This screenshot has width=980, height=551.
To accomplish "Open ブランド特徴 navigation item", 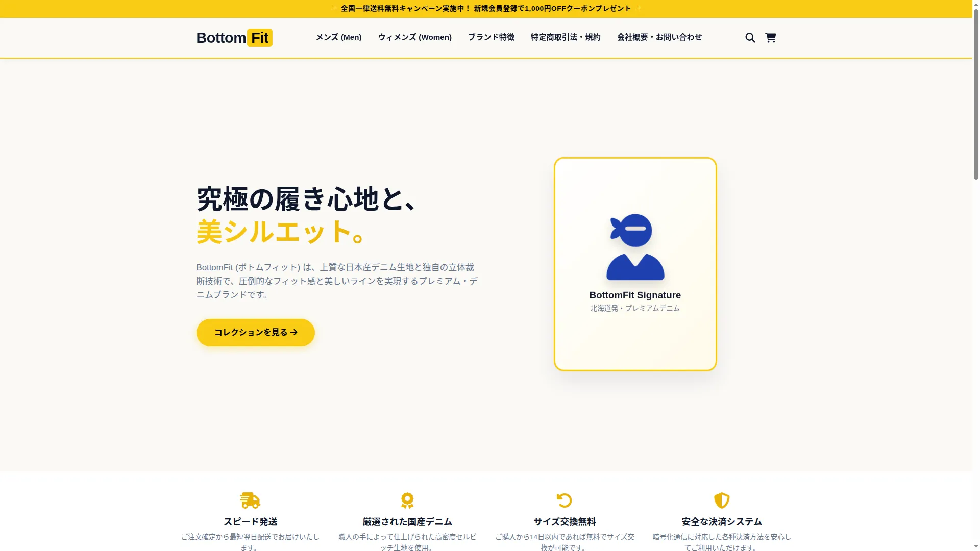I will [x=492, y=37].
